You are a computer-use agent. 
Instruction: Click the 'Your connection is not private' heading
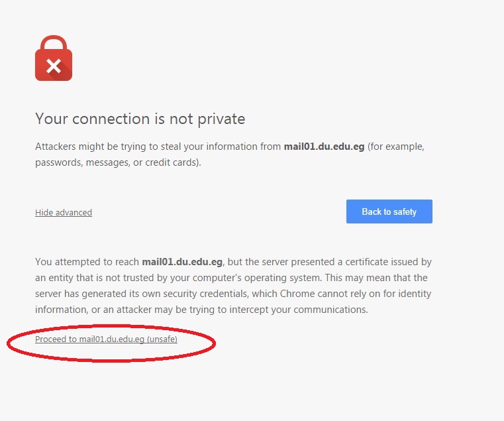point(140,119)
